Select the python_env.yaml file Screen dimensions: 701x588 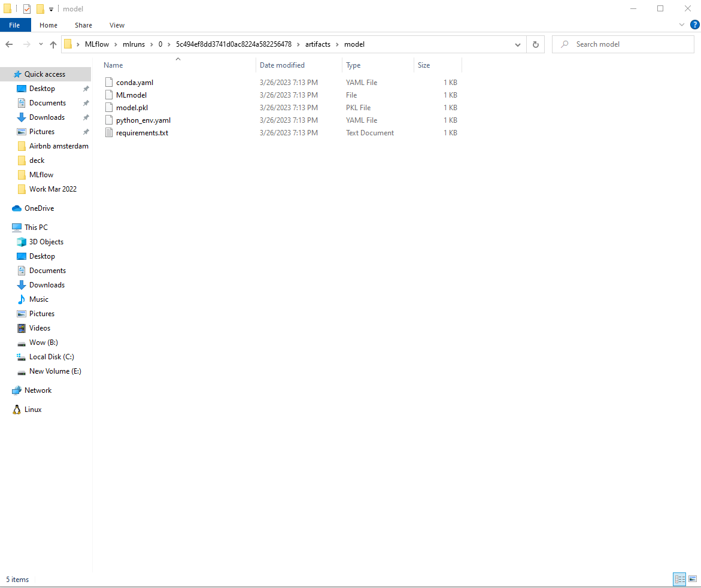tap(143, 120)
